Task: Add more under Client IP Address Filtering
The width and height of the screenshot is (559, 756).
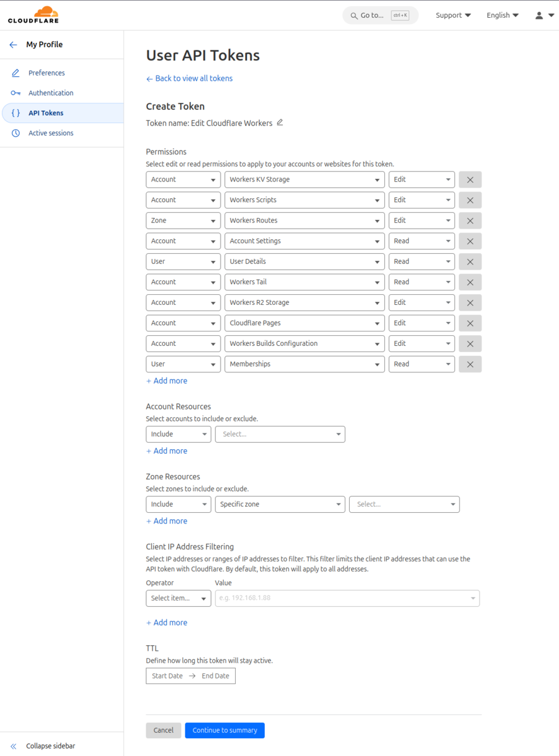Action: tap(167, 622)
